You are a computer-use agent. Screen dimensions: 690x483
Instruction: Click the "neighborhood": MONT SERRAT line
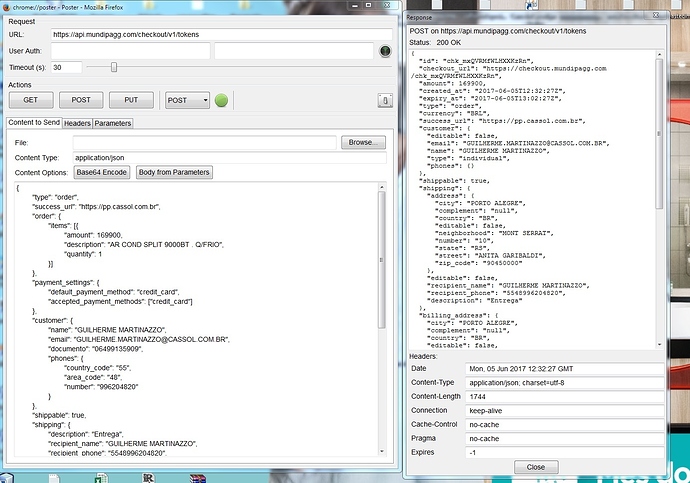point(494,233)
